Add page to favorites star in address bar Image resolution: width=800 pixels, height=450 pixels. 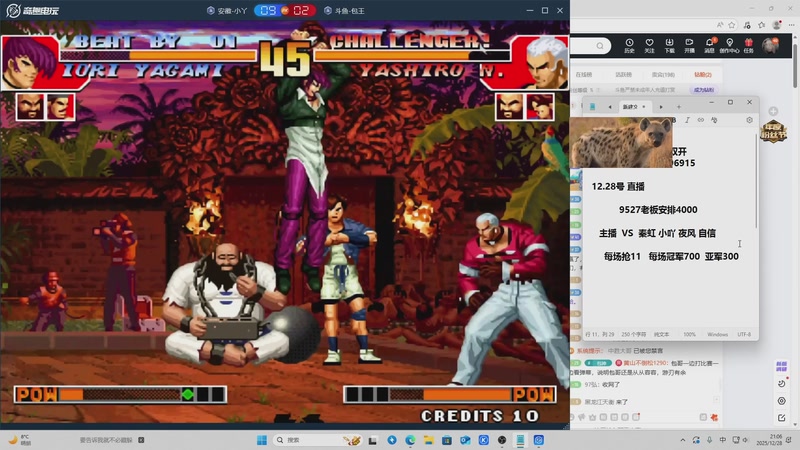pyautogui.click(x=732, y=24)
